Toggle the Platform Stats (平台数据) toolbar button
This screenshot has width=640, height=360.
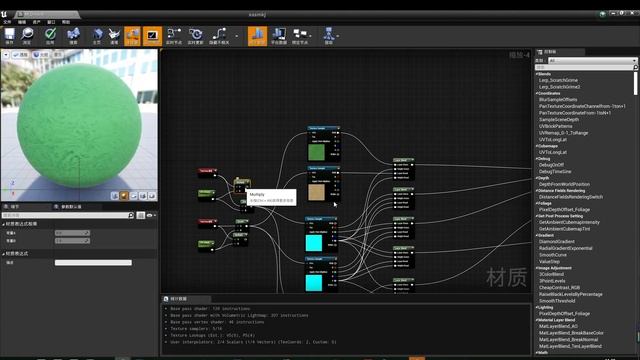pyautogui.click(x=279, y=36)
